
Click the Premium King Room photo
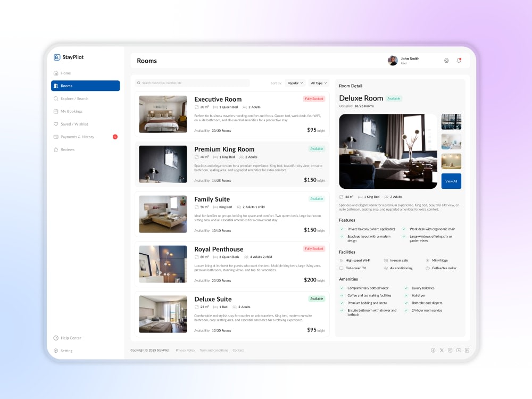pos(163,164)
